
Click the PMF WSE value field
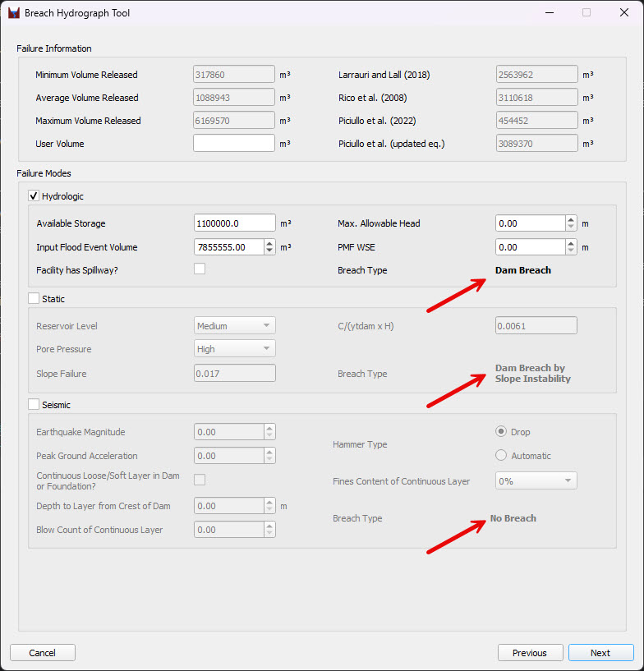530,247
